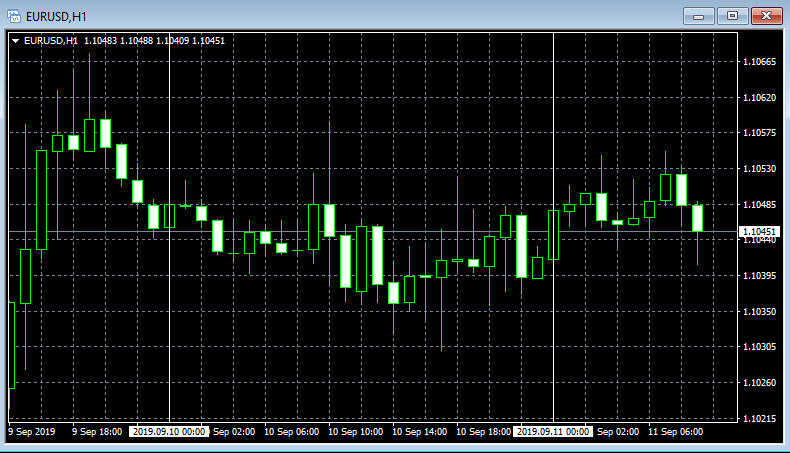
Task: Click price level 1.10260 on scale
Action: pos(759,382)
